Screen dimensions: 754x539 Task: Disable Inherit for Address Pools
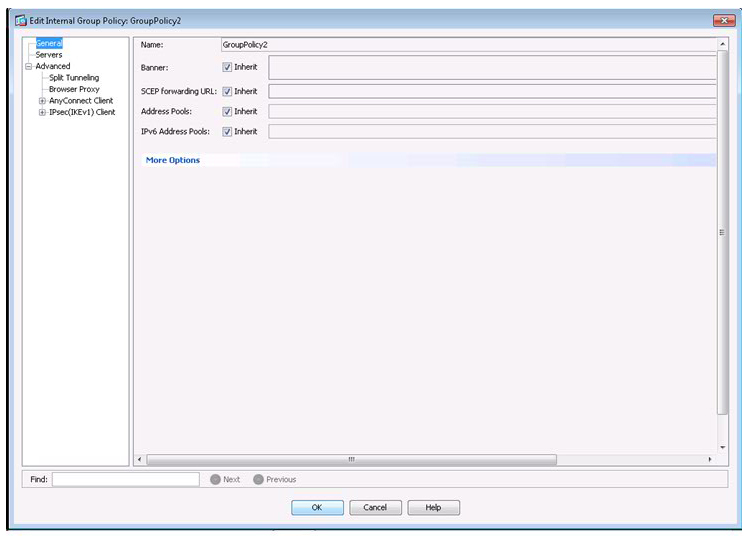pyautogui.click(x=228, y=111)
